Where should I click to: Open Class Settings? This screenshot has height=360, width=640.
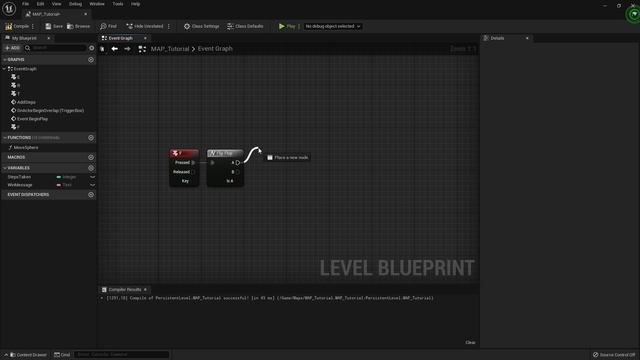point(201,26)
